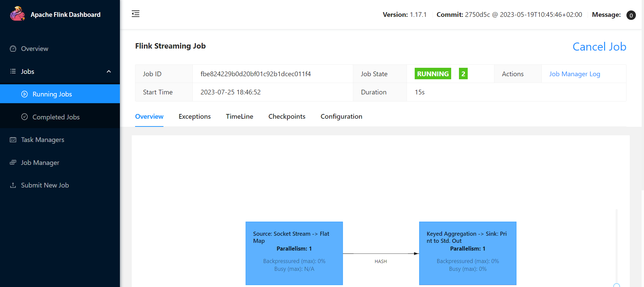
Task: Collapse the sidebar using the menu fold icon
Action: point(135,14)
